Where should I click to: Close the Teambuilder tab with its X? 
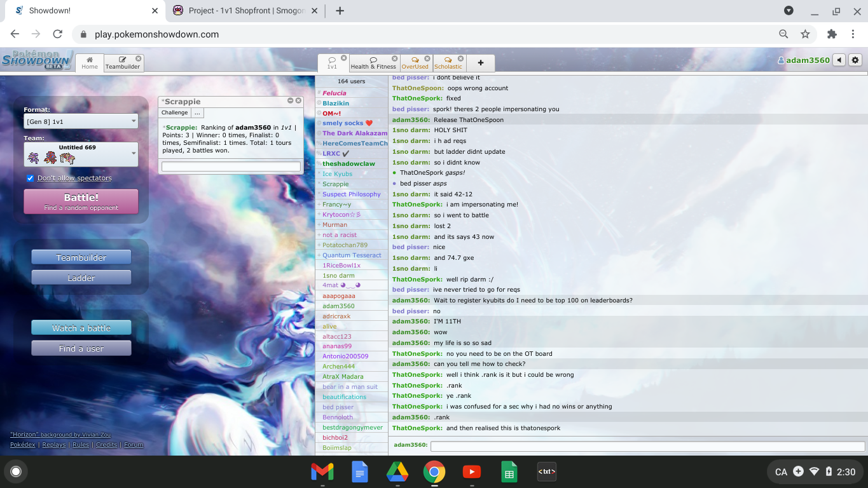138,58
